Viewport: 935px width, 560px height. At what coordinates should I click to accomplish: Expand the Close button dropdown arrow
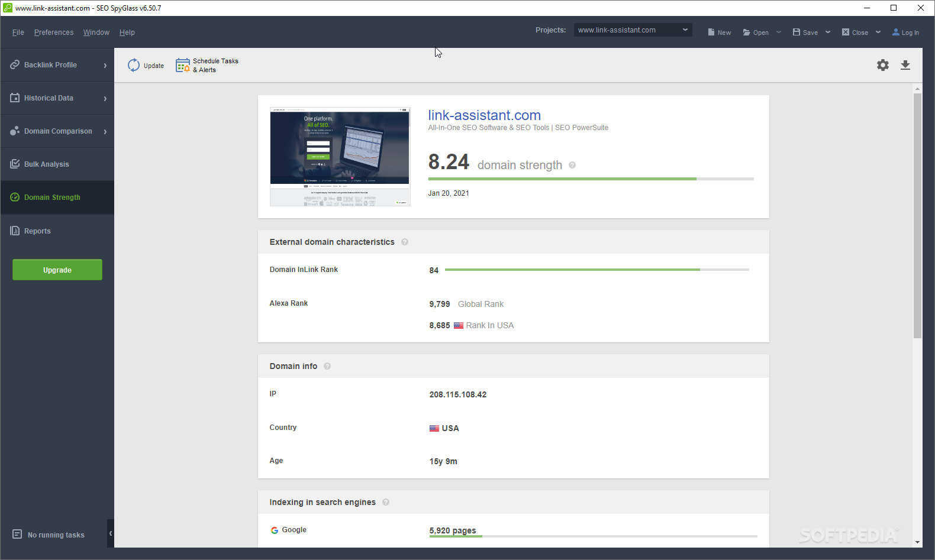878,32
